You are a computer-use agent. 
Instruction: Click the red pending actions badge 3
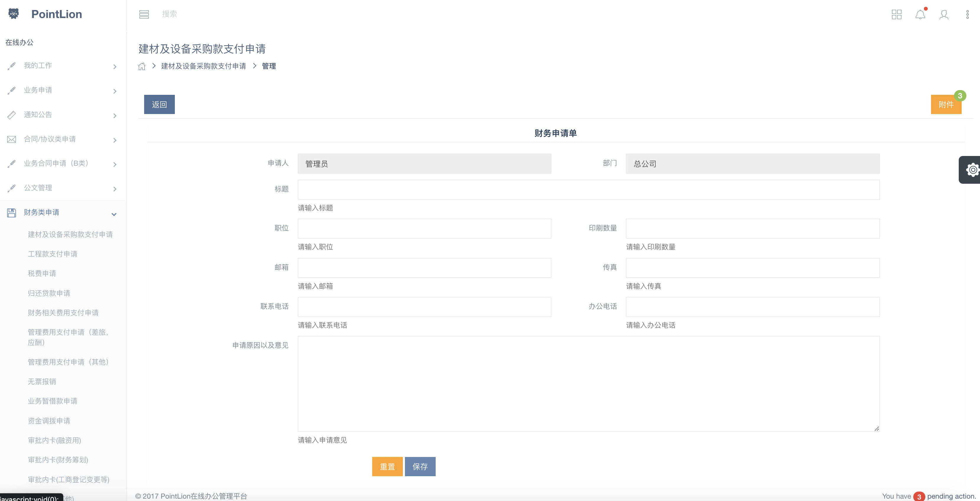(x=919, y=496)
